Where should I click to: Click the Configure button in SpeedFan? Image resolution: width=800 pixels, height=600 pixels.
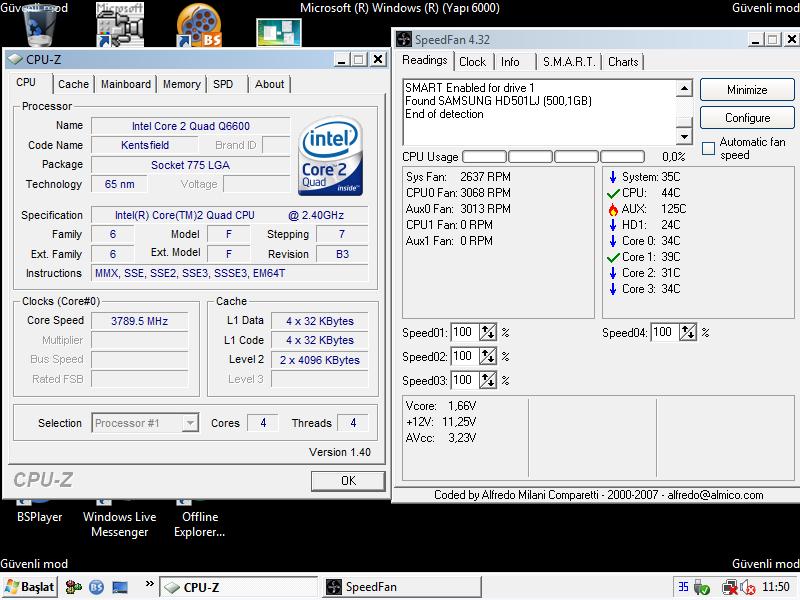747,118
